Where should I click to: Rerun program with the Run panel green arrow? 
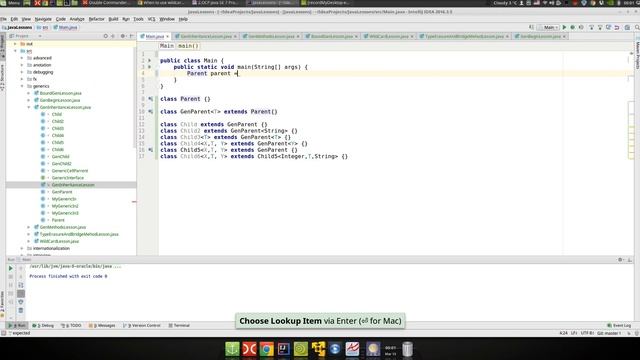point(11,268)
